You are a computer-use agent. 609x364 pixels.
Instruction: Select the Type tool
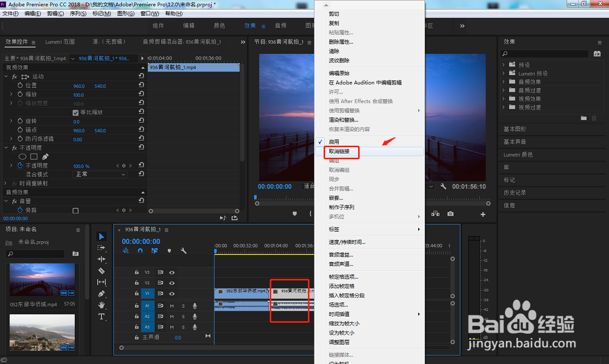(x=101, y=316)
